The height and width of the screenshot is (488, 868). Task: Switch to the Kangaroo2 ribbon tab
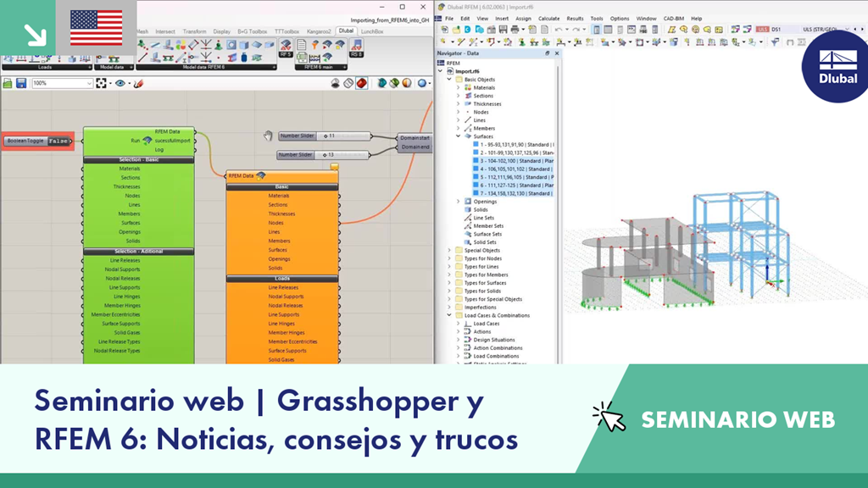click(x=319, y=31)
